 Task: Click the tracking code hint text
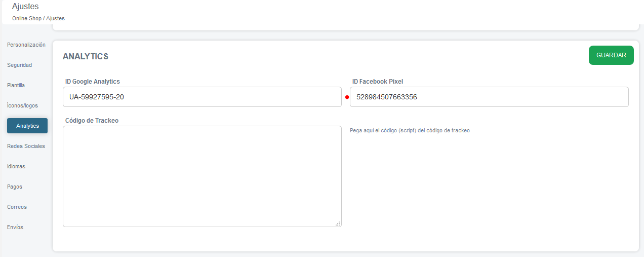pyautogui.click(x=410, y=130)
